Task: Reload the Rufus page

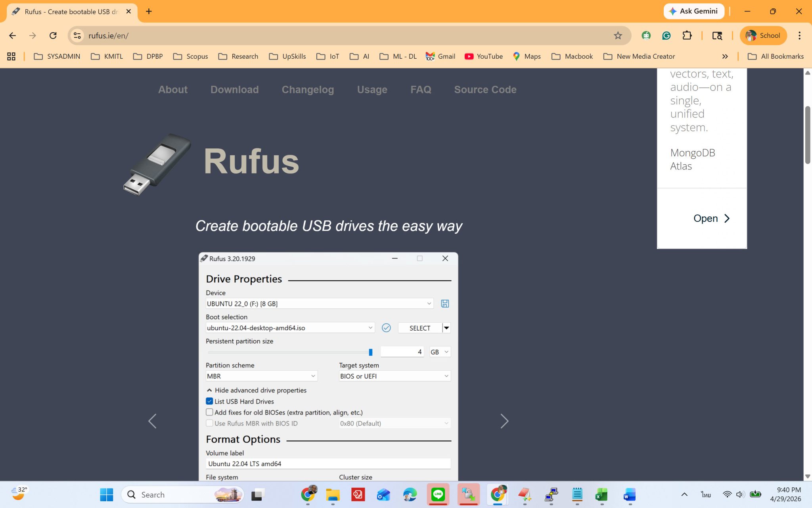Action: click(x=53, y=36)
